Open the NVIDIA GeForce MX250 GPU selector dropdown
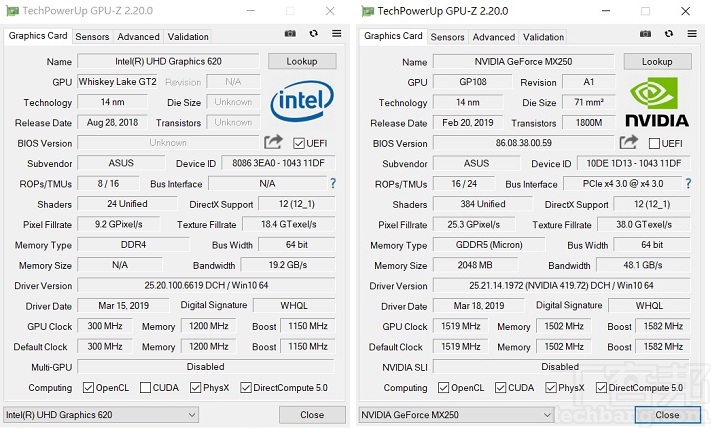 456,414
